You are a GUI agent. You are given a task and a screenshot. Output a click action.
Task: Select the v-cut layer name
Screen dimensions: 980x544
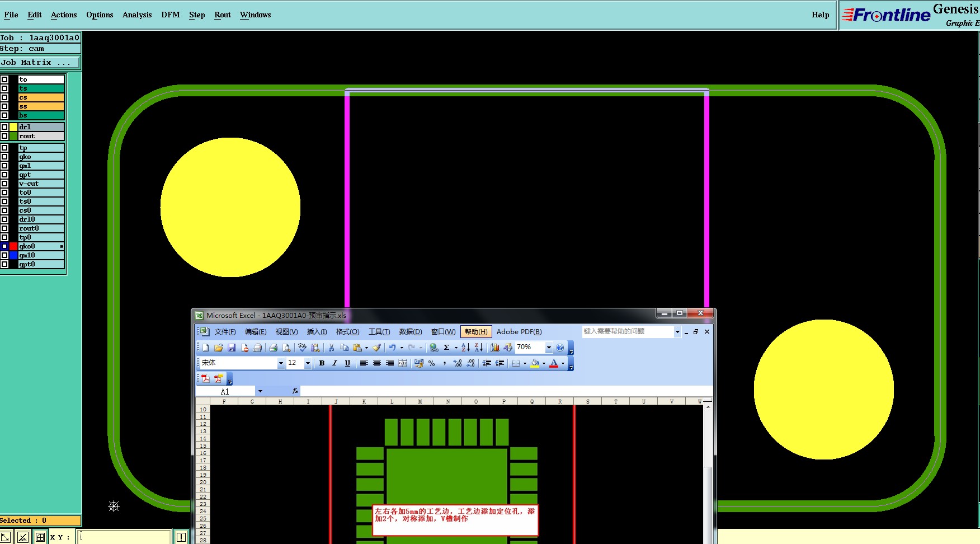tap(41, 184)
